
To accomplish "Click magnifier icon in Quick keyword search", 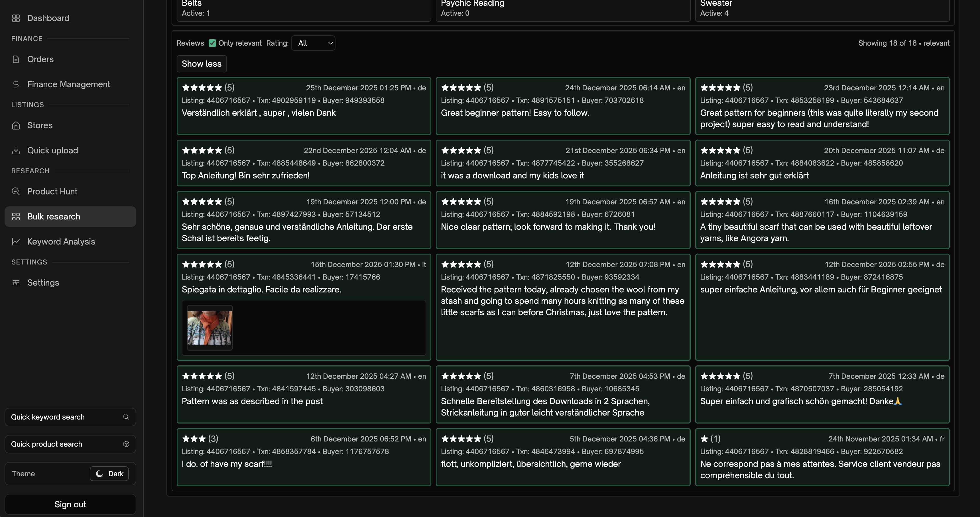I will pyautogui.click(x=126, y=417).
